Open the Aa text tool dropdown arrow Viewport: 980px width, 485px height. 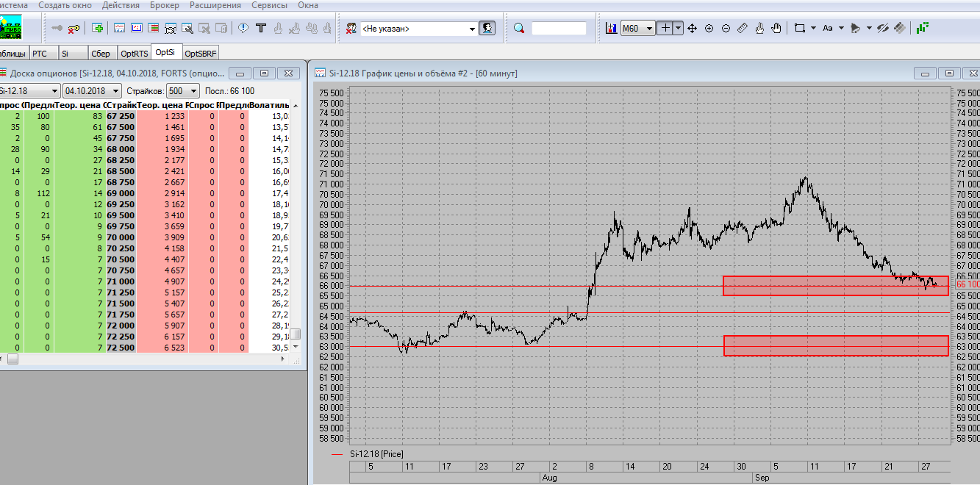pyautogui.click(x=840, y=28)
